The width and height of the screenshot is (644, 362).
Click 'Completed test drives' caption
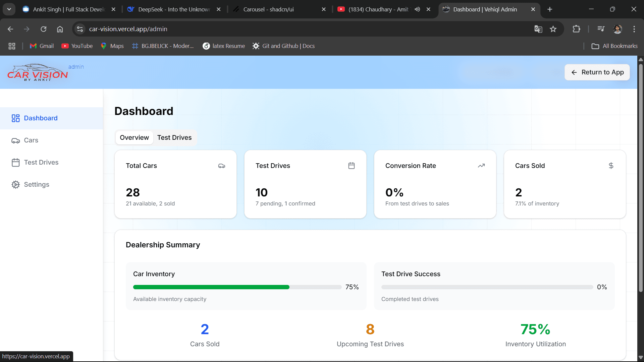point(410,299)
